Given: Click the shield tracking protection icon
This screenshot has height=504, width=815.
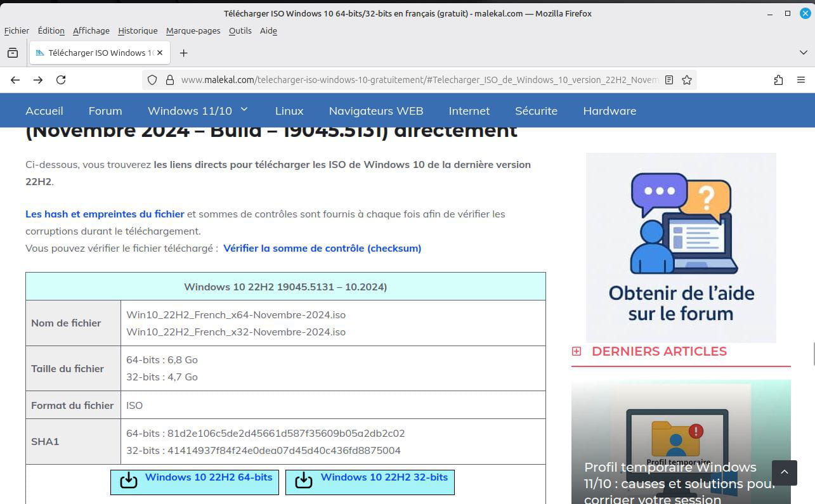Looking at the screenshot, I should (x=152, y=80).
